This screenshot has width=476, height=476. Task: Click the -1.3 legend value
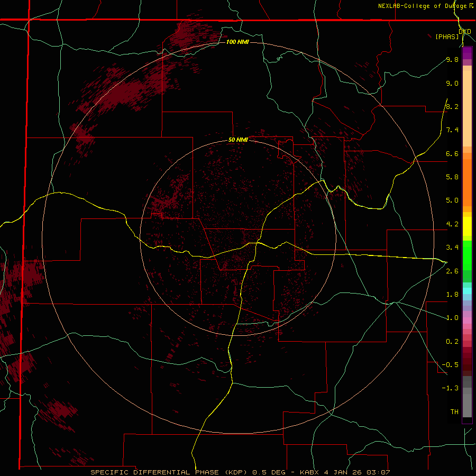(x=450, y=388)
